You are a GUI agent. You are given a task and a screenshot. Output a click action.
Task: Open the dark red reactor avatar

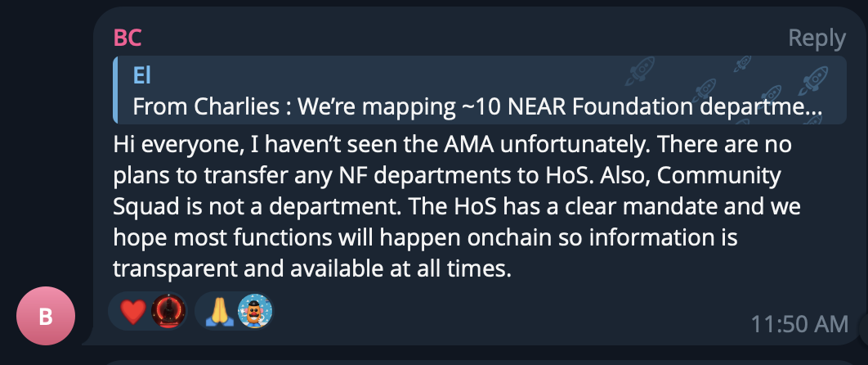click(x=168, y=311)
